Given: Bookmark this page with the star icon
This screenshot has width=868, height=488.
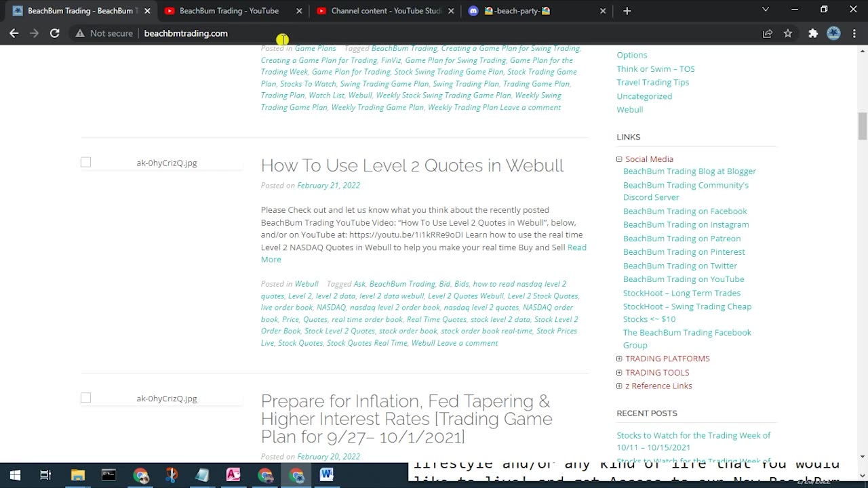Looking at the screenshot, I should (788, 33).
